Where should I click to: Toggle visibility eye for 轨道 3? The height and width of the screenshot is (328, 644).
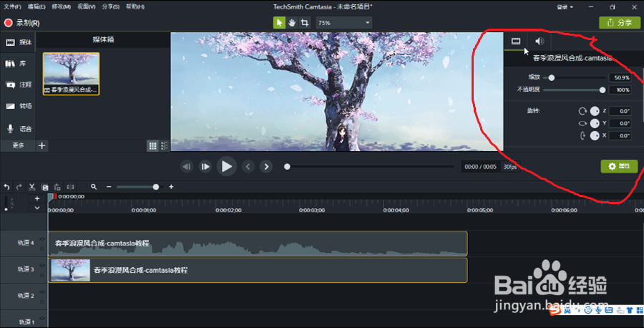(x=42, y=266)
